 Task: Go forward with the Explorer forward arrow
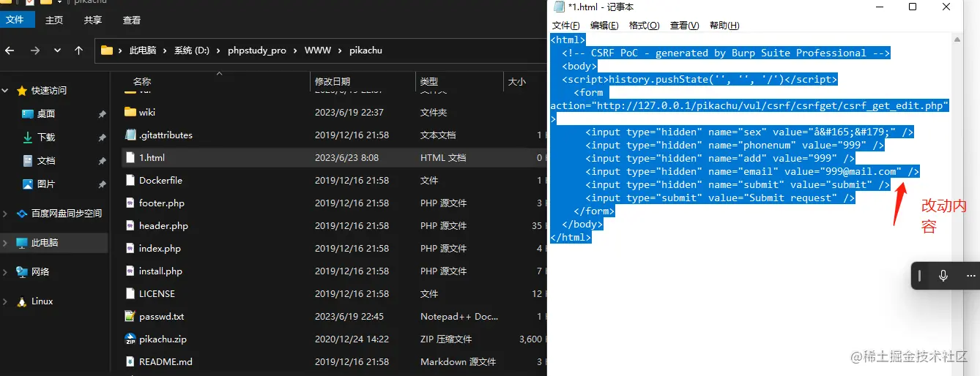pos(34,50)
